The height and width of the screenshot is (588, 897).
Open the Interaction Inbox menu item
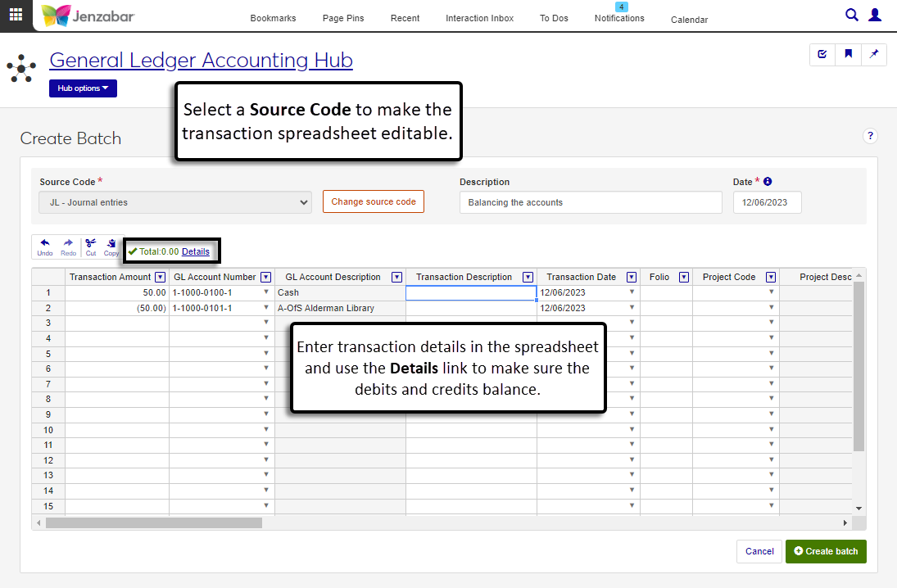479,18
